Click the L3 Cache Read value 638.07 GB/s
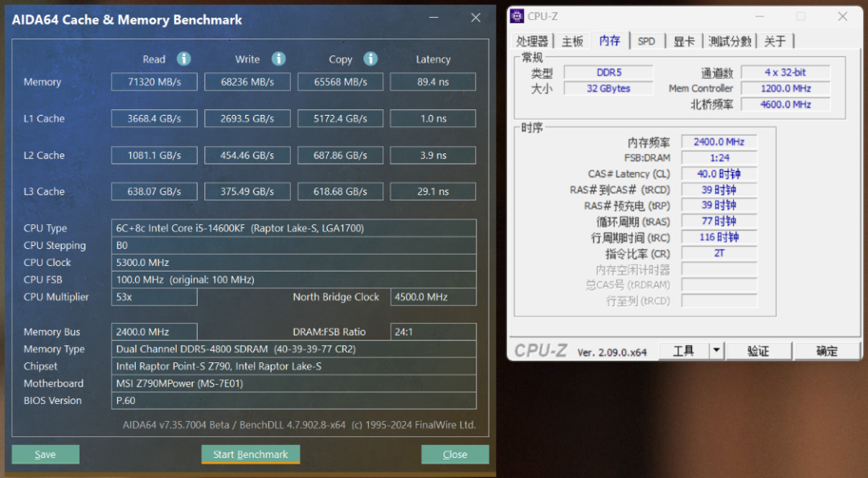Image resolution: width=868 pixels, height=478 pixels. point(154,191)
